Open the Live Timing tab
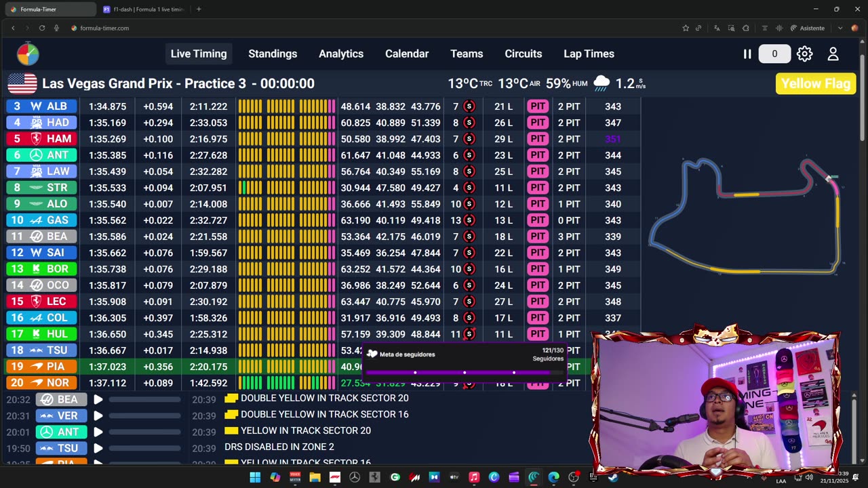Viewport: 868px width, 488px height. (199, 54)
